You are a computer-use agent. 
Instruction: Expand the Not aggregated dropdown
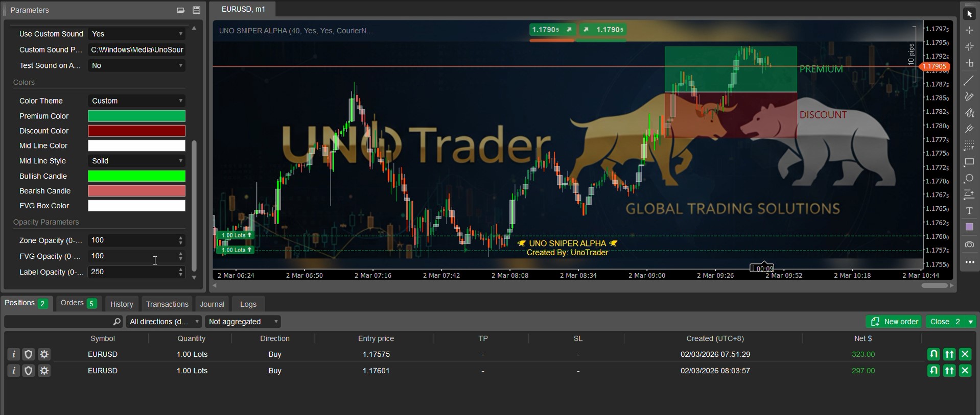tap(243, 322)
